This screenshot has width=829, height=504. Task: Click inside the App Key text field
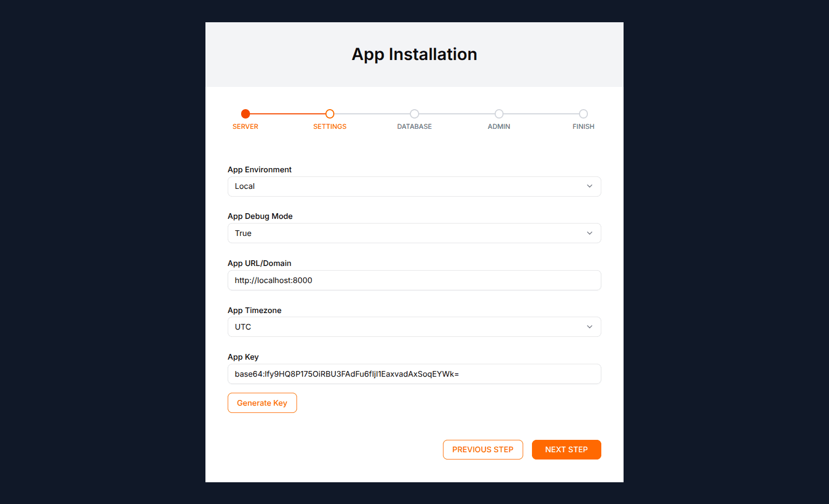coord(517,374)
